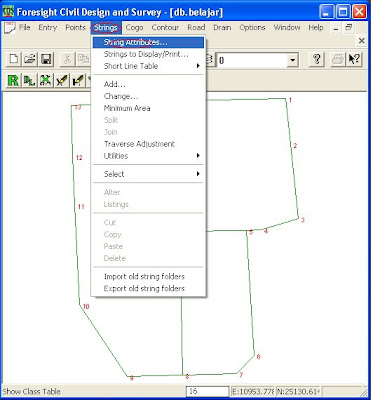
Task: Click the pencil with cross icon
Action: click(x=61, y=81)
